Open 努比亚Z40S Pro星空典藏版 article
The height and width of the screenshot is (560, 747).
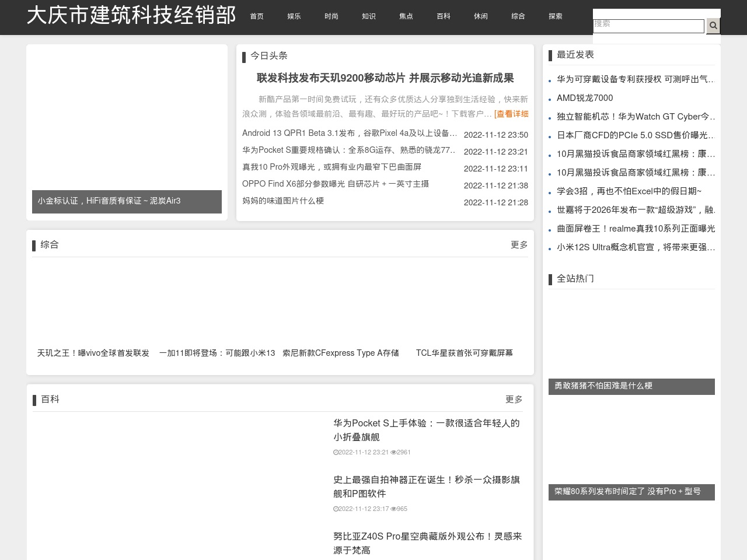click(428, 544)
